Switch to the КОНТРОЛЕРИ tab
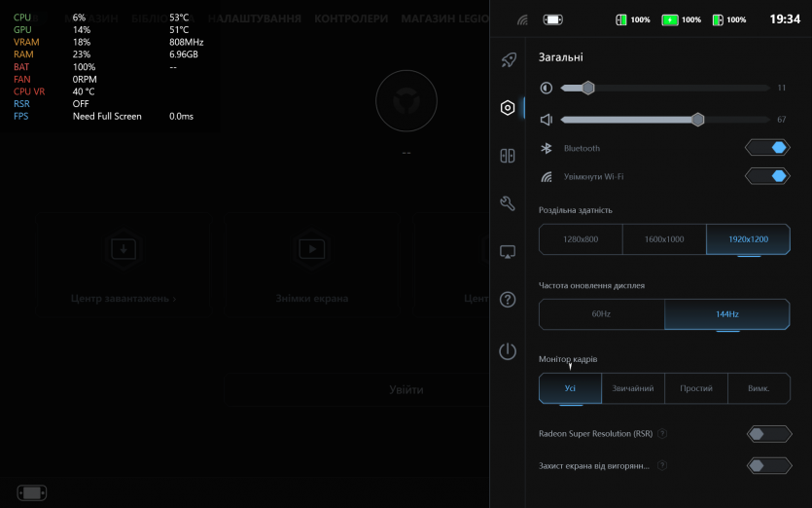Screen dimensions: 812x508 point(351,18)
